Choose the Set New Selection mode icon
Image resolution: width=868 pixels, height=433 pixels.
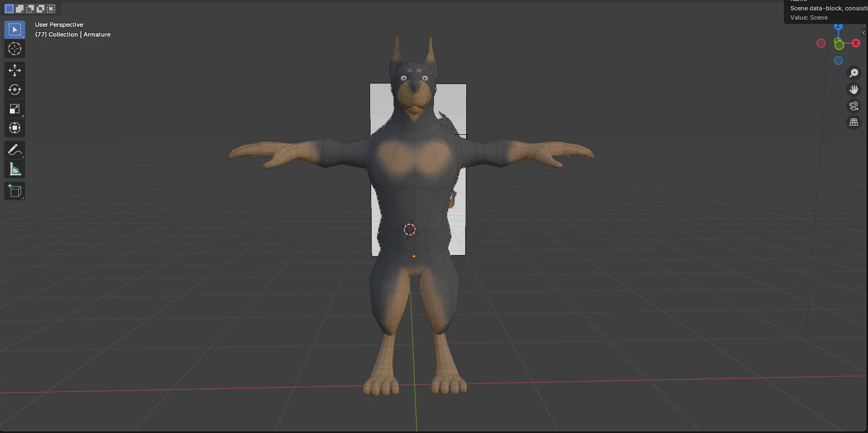[9, 9]
